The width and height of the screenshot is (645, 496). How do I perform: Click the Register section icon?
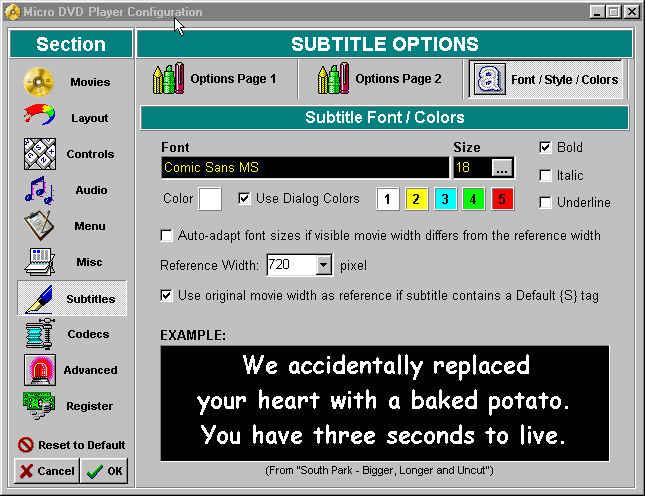(x=39, y=406)
